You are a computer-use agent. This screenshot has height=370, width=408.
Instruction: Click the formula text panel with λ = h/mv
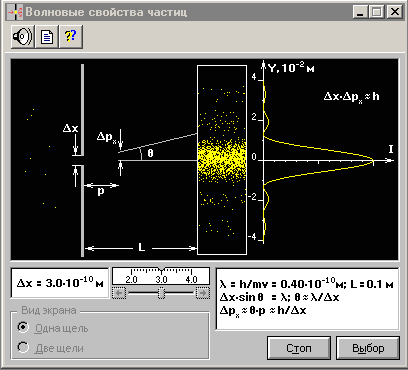[307, 299]
